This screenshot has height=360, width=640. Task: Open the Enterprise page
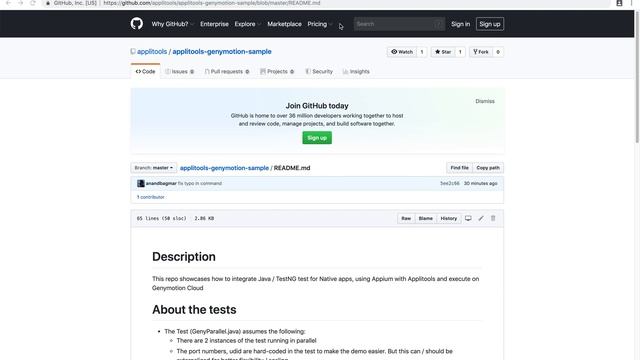pyautogui.click(x=214, y=24)
